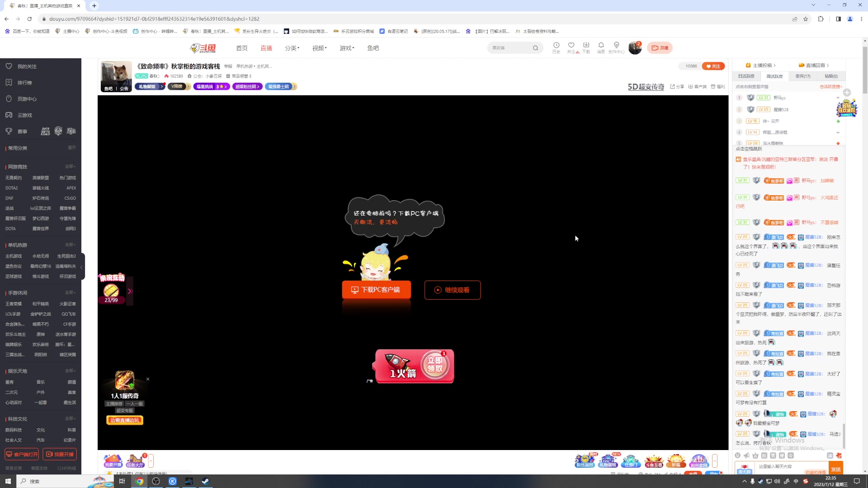
Task: Click the 继续观看 continue watching button
Action: [452, 290]
